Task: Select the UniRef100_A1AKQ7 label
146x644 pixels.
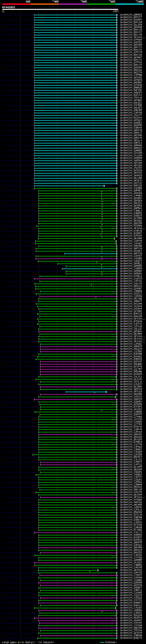Action: pos(131,620)
